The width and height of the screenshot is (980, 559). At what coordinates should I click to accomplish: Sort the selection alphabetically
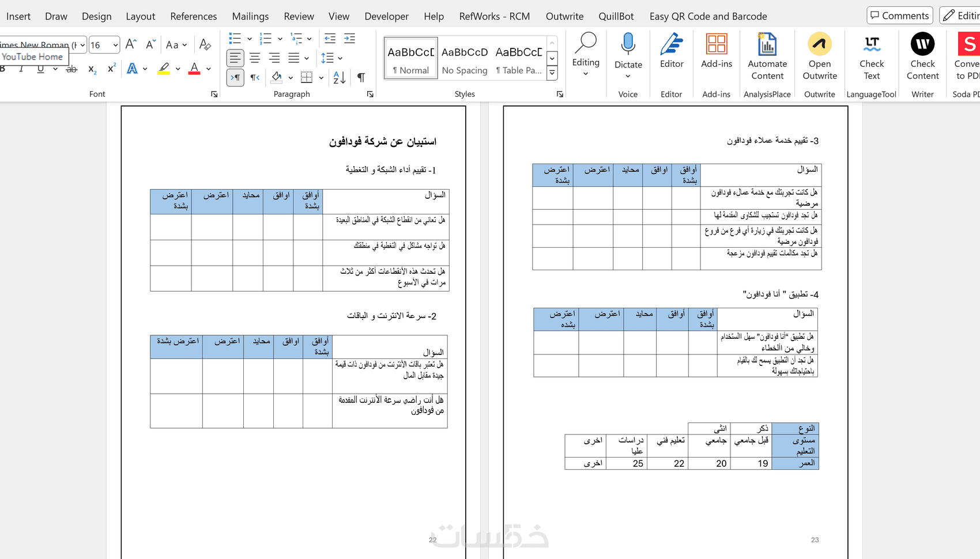point(339,77)
